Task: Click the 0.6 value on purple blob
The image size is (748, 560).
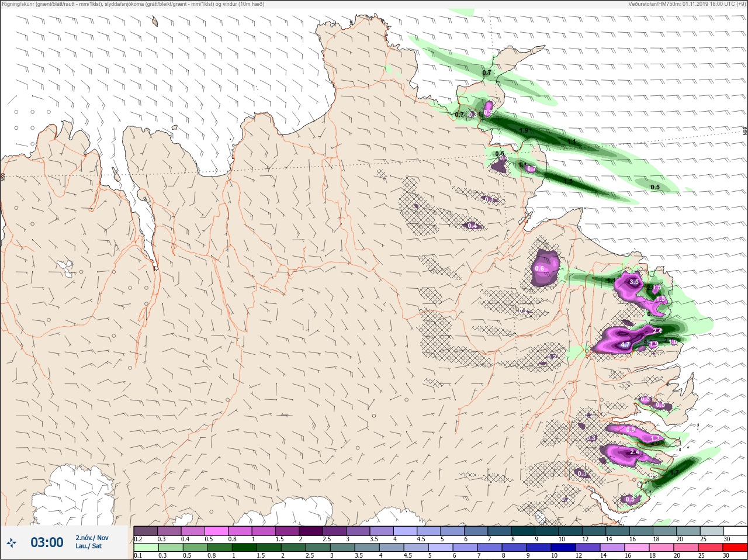Action: 539,268
